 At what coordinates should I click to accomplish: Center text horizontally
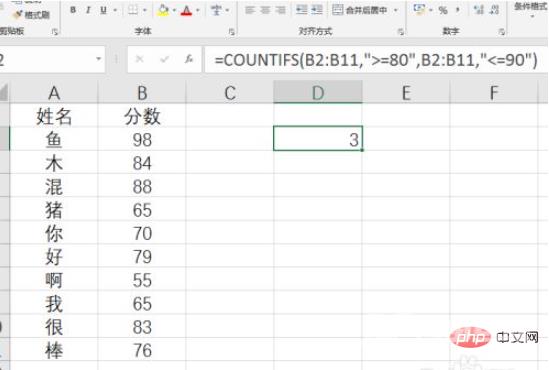coord(265,10)
